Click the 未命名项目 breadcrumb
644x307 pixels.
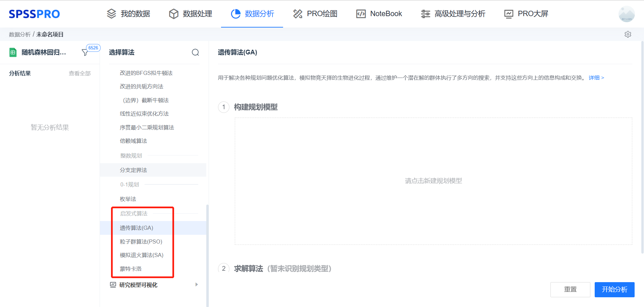click(x=50, y=34)
